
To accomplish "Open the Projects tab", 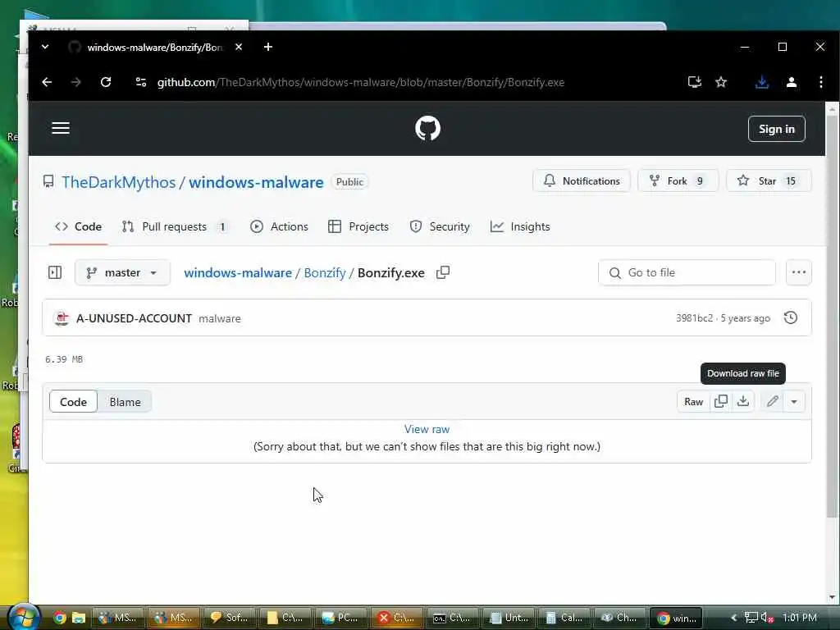I will [x=358, y=226].
